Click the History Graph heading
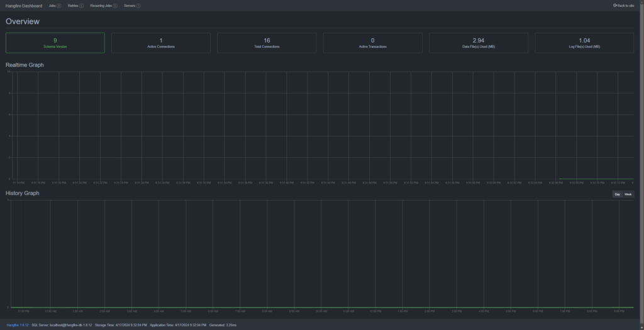The height and width of the screenshot is (330, 644). [23, 193]
